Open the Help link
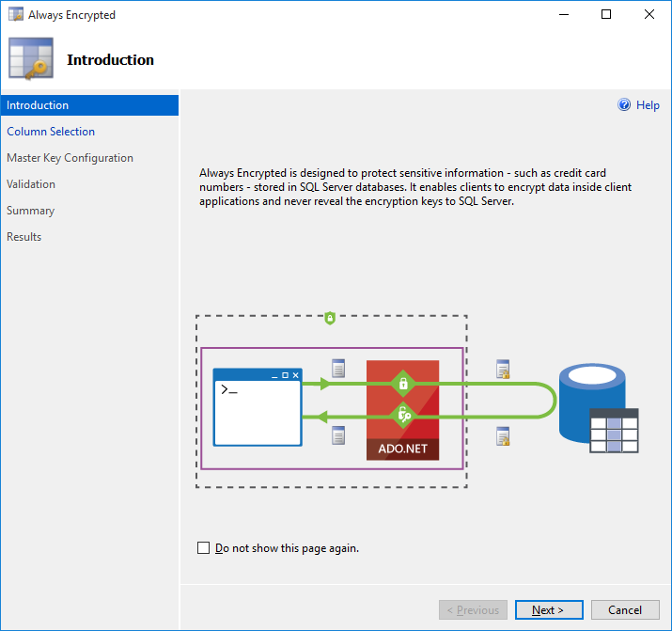Screen dimensions: 672x631 (x=648, y=105)
